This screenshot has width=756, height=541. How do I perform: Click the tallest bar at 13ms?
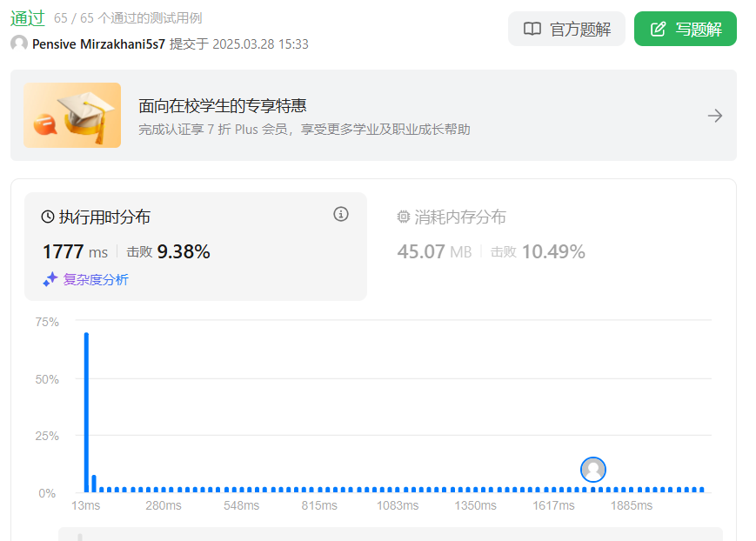click(86, 412)
